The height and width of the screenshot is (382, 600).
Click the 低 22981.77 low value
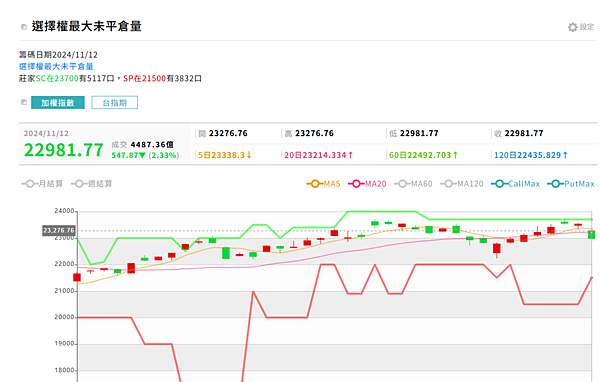[x=414, y=133]
